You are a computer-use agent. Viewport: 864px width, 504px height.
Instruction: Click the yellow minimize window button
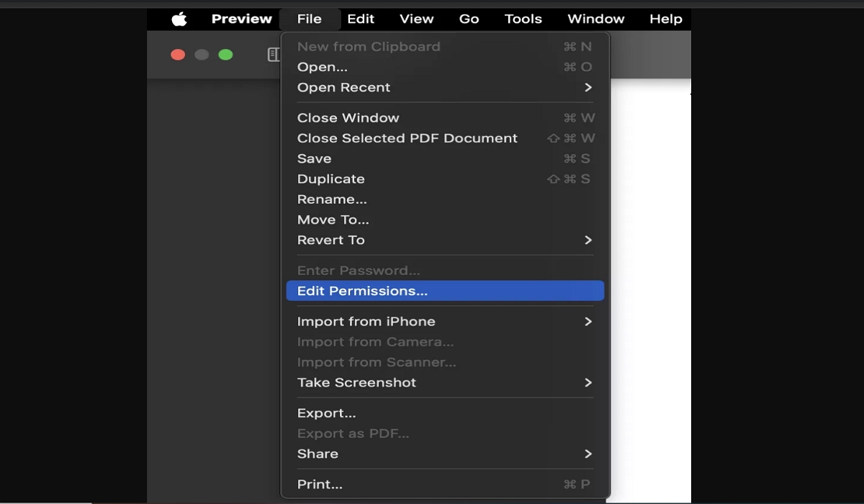click(202, 55)
